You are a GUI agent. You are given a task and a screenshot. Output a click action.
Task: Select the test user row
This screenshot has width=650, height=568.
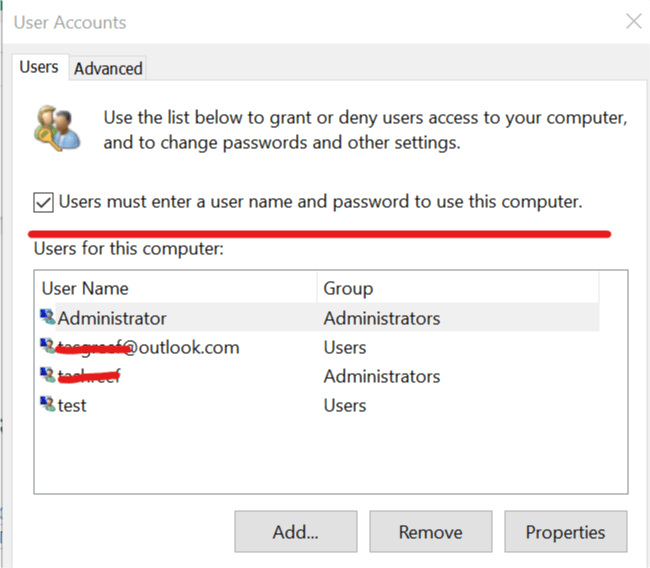click(x=319, y=405)
